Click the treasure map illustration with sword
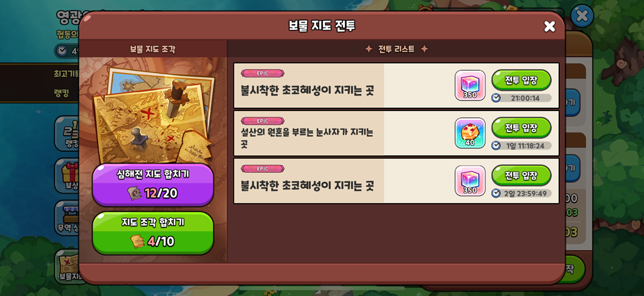The width and height of the screenshot is (644, 296). [153, 113]
